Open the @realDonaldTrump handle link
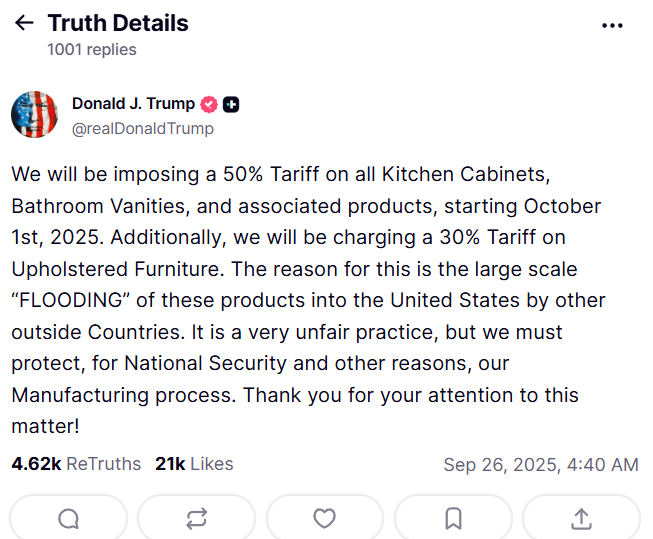 (142, 128)
